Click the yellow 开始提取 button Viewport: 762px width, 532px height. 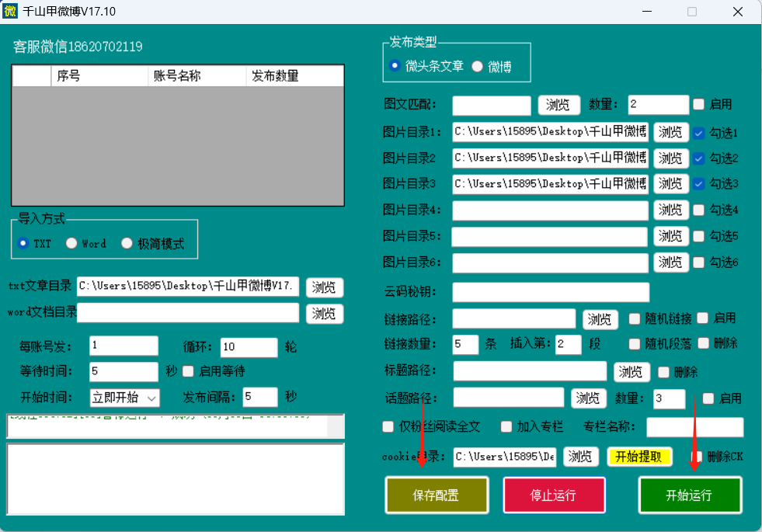click(638, 457)
